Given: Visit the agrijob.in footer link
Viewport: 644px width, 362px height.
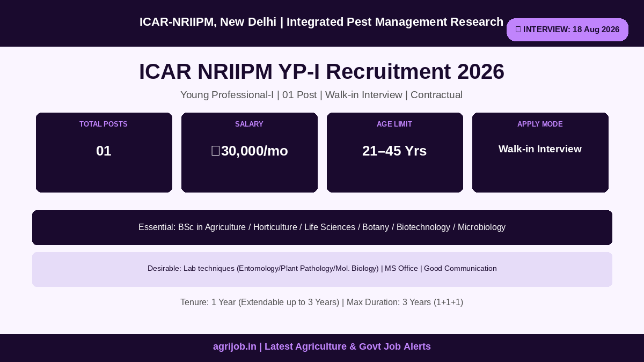Looking at the screenshot, I should click(322, 346).
